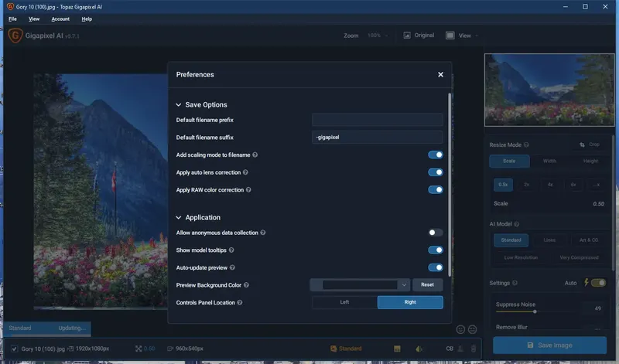Close the Preferences dialog with the X

(440, 74)
